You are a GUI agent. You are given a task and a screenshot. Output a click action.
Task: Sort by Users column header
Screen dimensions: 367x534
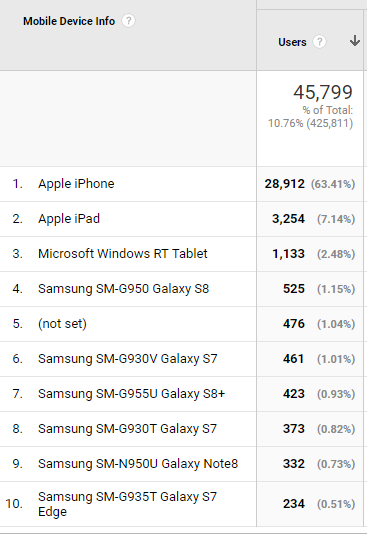pyautogui.click(x=292, y=42)
